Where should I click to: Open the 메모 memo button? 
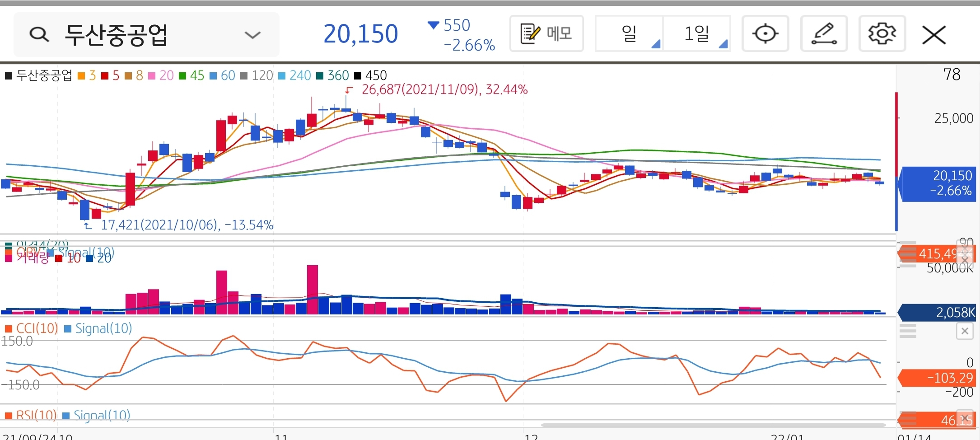546,33
